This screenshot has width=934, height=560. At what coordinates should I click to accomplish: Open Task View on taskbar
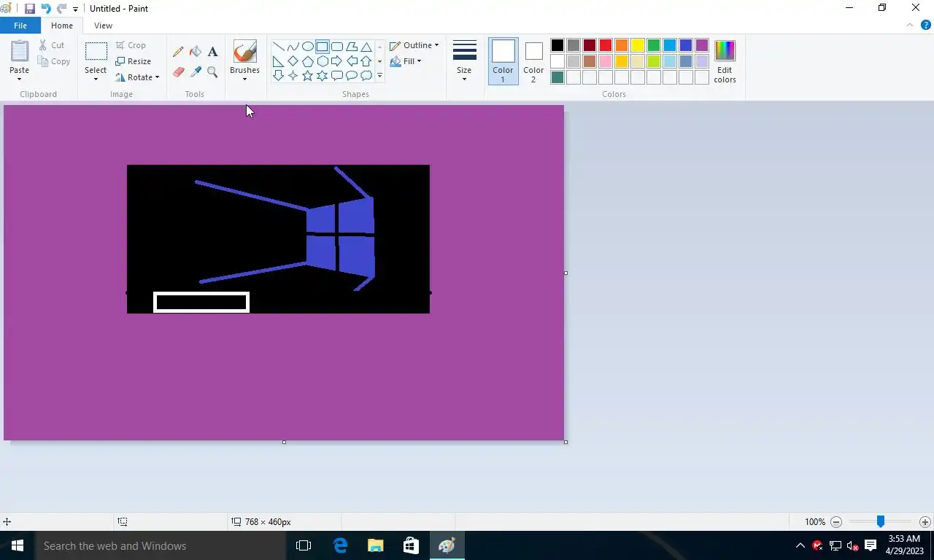point(304,545)
